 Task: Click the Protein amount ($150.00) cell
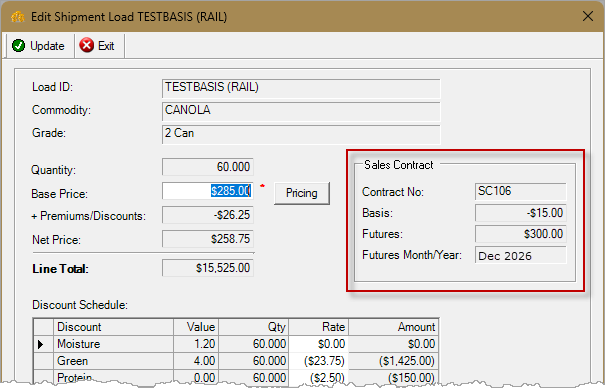point(394,376)
